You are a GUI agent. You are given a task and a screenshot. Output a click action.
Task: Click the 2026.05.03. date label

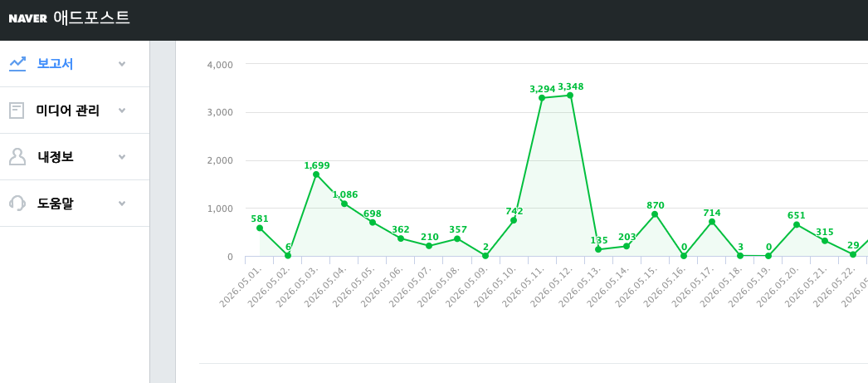click(x=297, y=286)
